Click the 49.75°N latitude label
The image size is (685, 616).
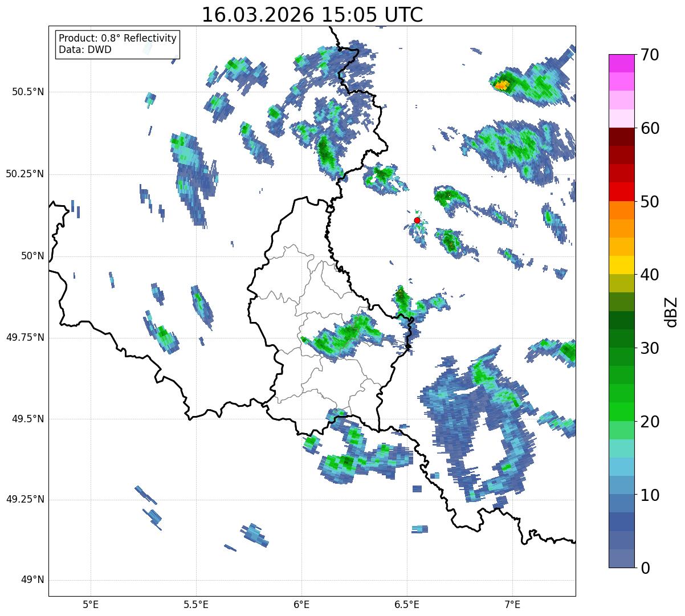(x=25, y=337)
